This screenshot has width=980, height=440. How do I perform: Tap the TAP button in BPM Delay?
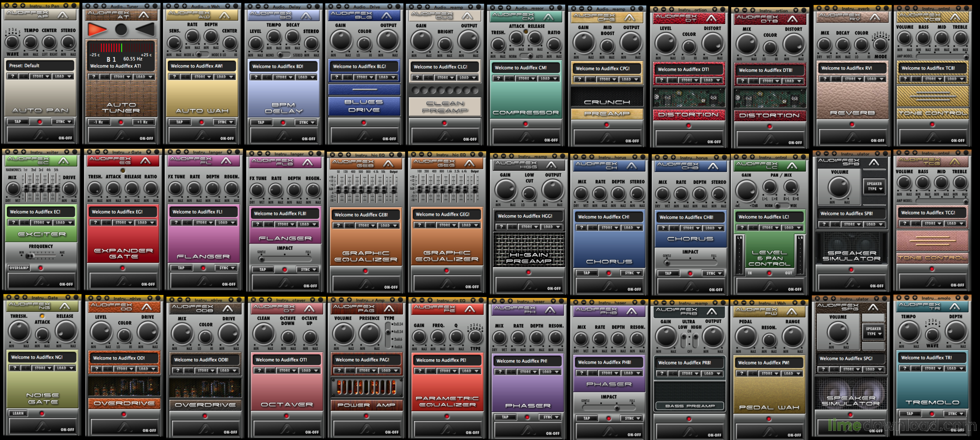[x=261, y=123]
